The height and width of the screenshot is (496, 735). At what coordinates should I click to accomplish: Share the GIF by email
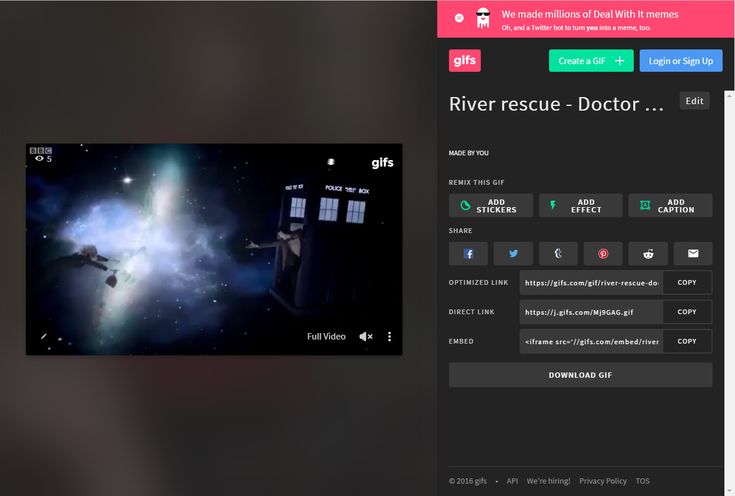click(693, 254)
